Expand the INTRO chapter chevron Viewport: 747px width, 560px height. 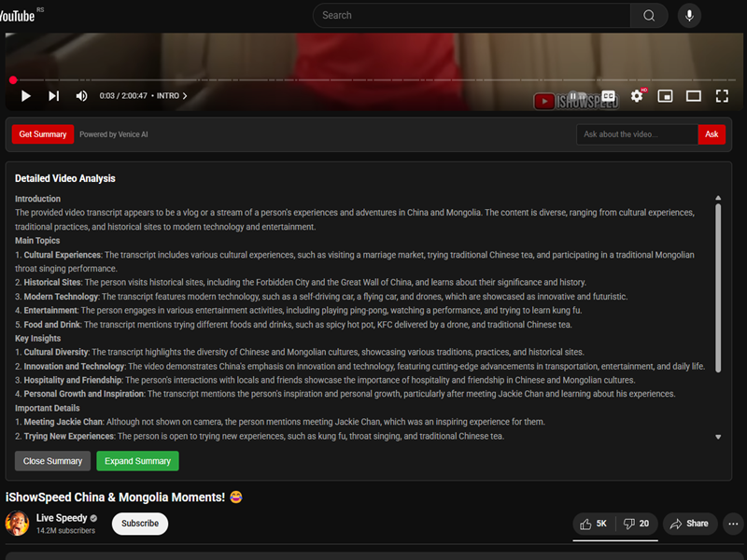(185, 96)
